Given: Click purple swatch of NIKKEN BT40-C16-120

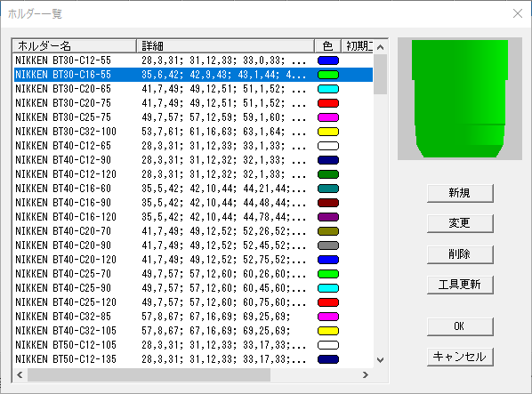Looking at the screenshot, I should pos(328,217).
